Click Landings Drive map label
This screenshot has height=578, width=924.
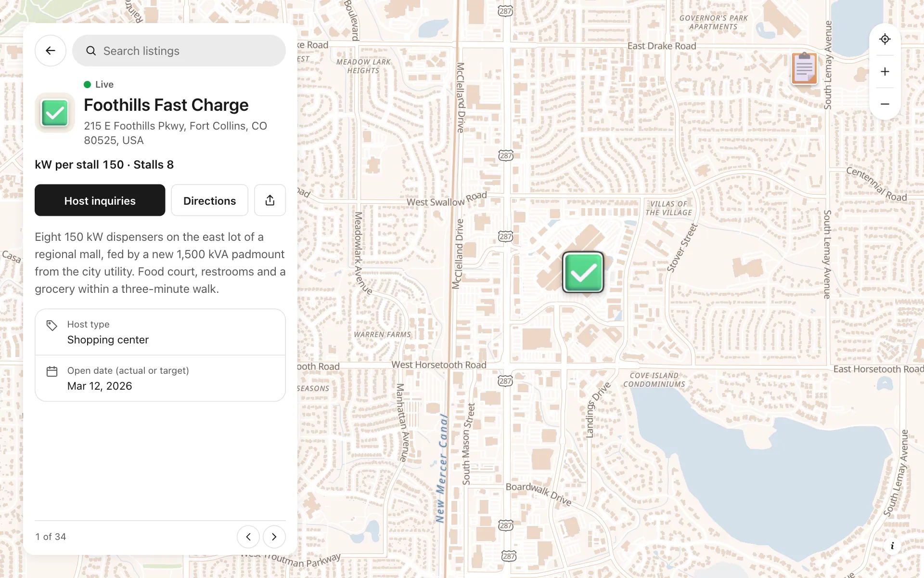(597, 409)
